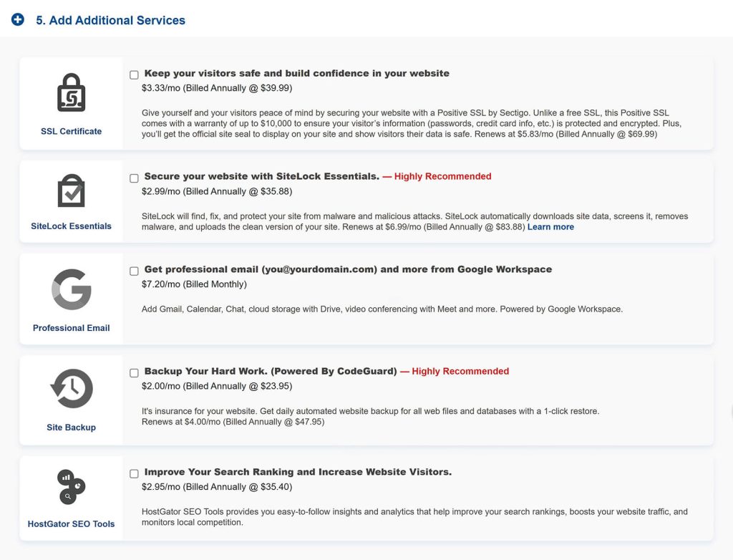Viewport: 733px width, 560px height.
Task: Click the Site Backup clock icon
Action: tap(72, 389)
